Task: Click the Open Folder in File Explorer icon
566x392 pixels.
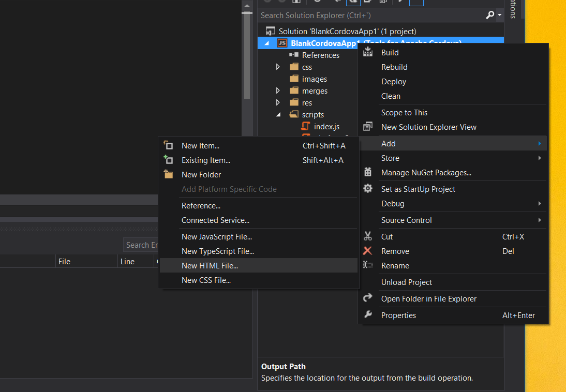Action: click(x=368, y=298)
